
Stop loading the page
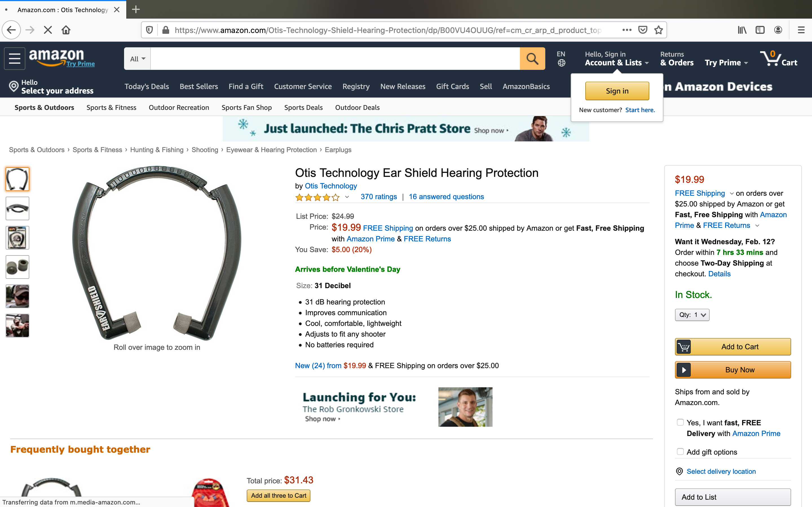coord(48,30)
